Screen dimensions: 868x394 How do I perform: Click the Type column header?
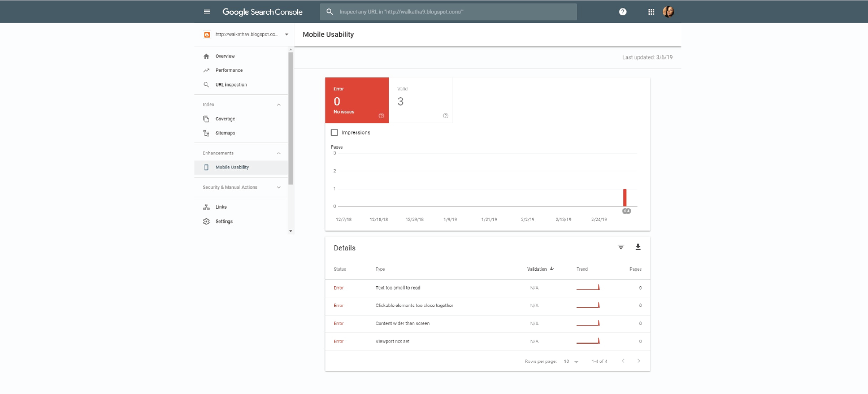(380, 269)
